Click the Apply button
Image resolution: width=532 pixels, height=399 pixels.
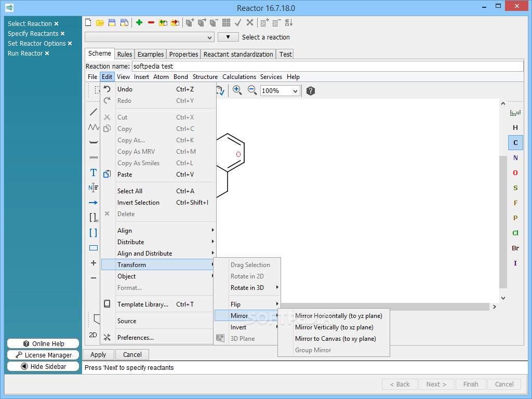pos(98,354)
